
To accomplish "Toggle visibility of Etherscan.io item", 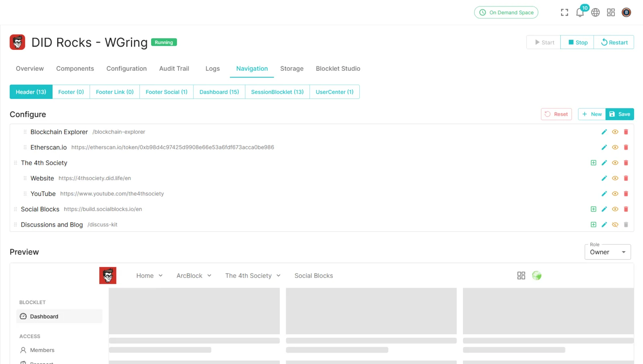I will click(x=615, y=147).
